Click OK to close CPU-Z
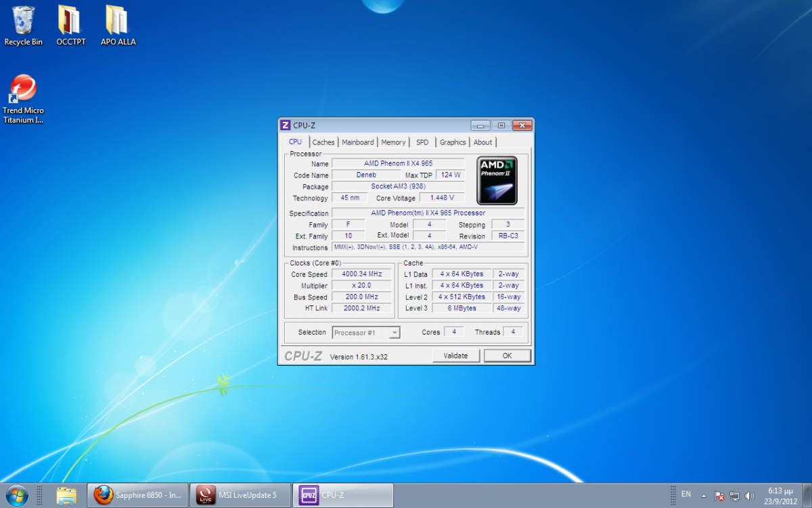 click(507, 356)
